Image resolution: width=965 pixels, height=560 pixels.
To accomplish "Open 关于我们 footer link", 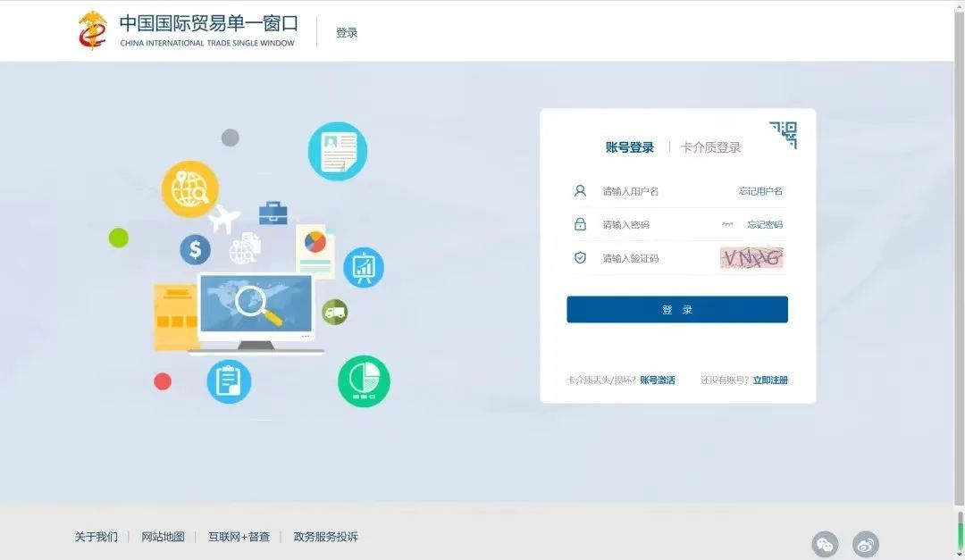I will pos(96,537).
